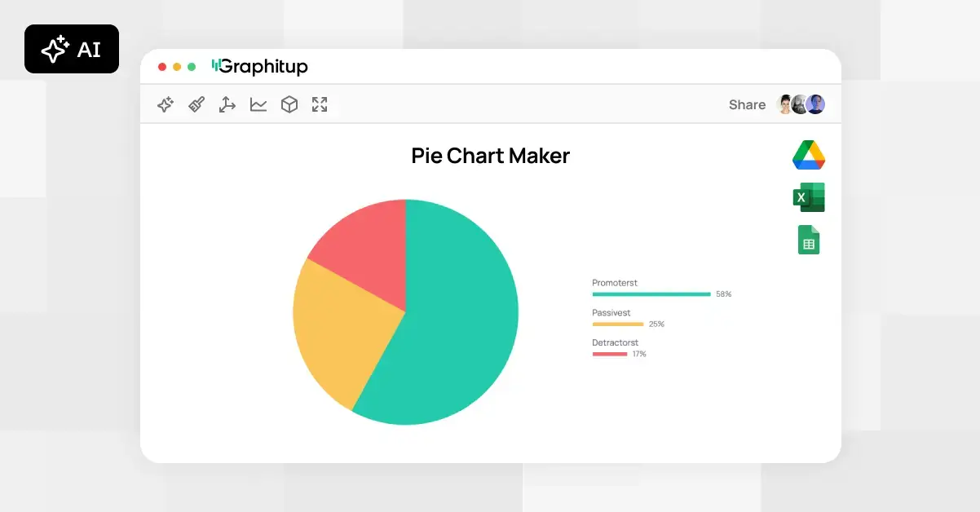Open the Excel import option

pyautogui.click(x=808, y=196)
